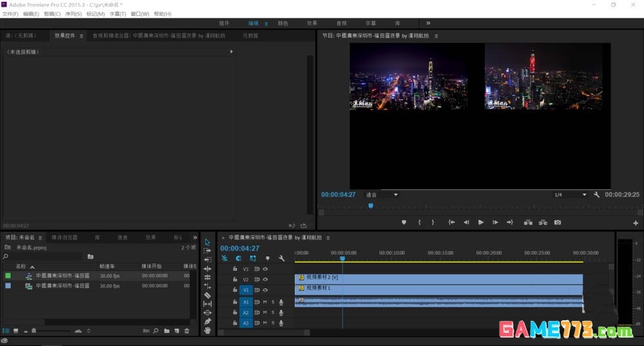This screenshot has width=644, height=346.
Task: Add a marker in the program monitor
Action: click(x=404, y=223)
